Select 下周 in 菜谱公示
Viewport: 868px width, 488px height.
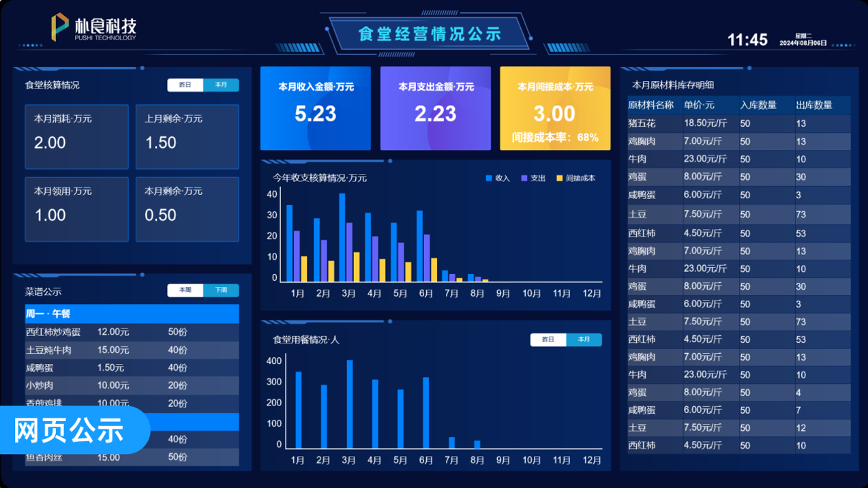pos(221,290)
